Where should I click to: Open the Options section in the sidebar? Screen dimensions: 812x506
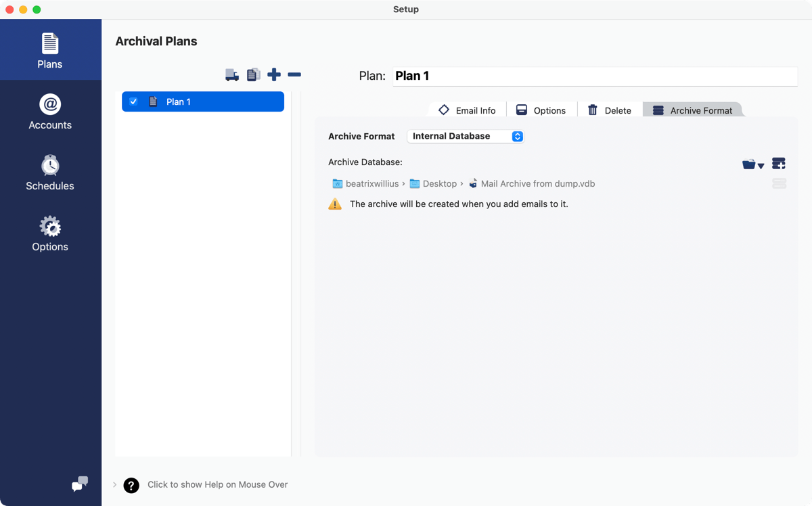[49, 232]
